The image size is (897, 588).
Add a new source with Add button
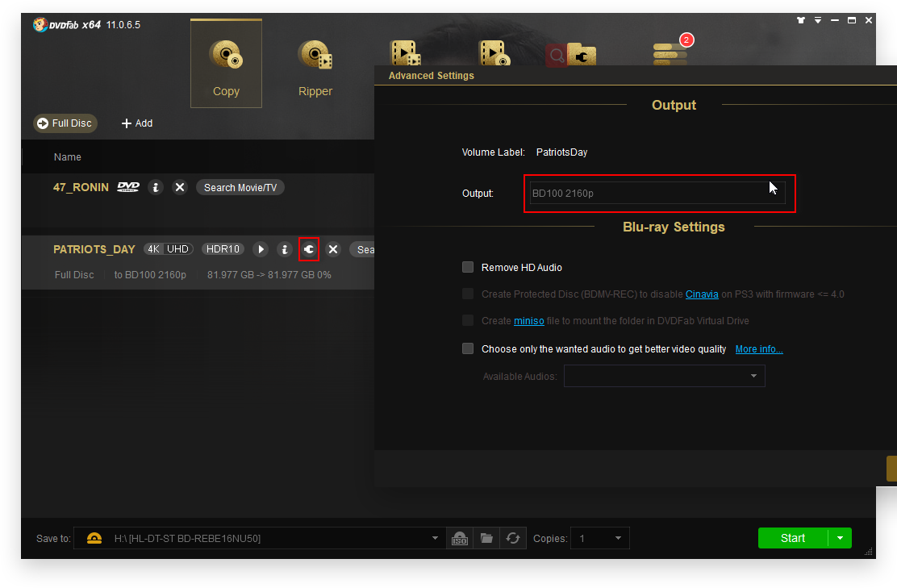tap(137, 123)
